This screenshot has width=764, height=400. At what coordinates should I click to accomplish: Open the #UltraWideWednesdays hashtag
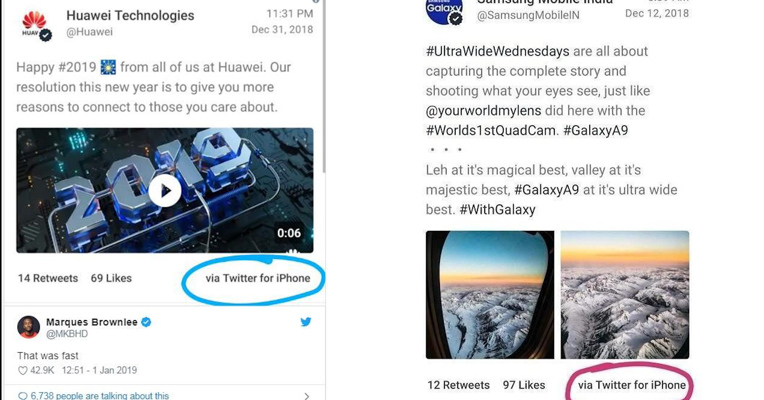(x=497, y=51)
